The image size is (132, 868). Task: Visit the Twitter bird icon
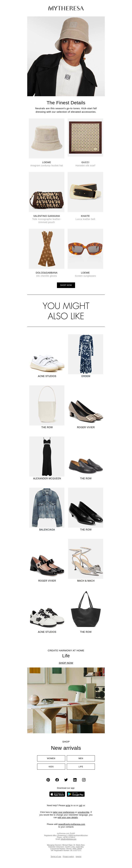[x=66, y=780]
